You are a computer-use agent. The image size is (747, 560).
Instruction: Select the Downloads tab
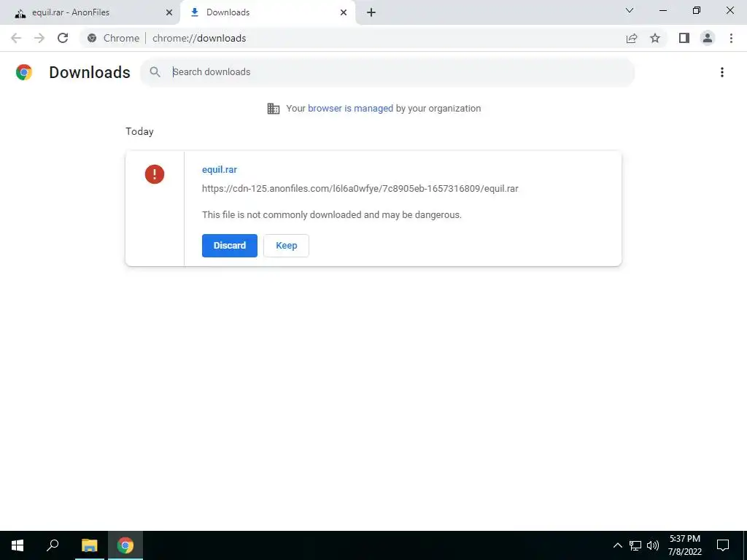tap(268, 13)
